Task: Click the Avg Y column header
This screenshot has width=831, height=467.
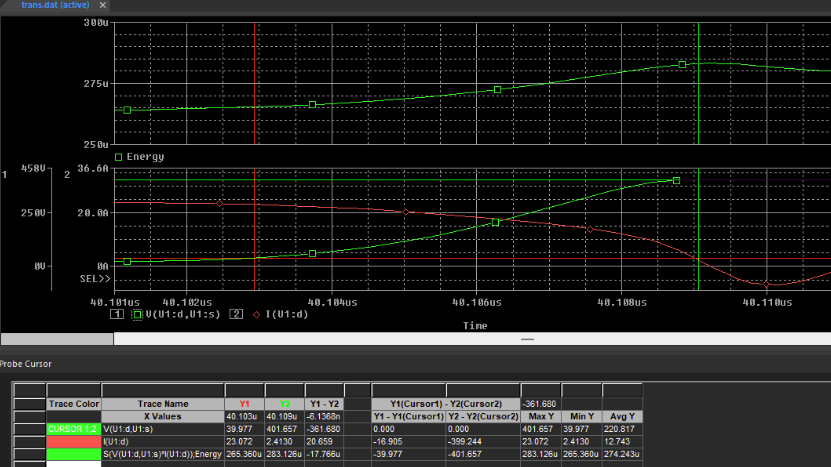Action: [x=622, y=417]
